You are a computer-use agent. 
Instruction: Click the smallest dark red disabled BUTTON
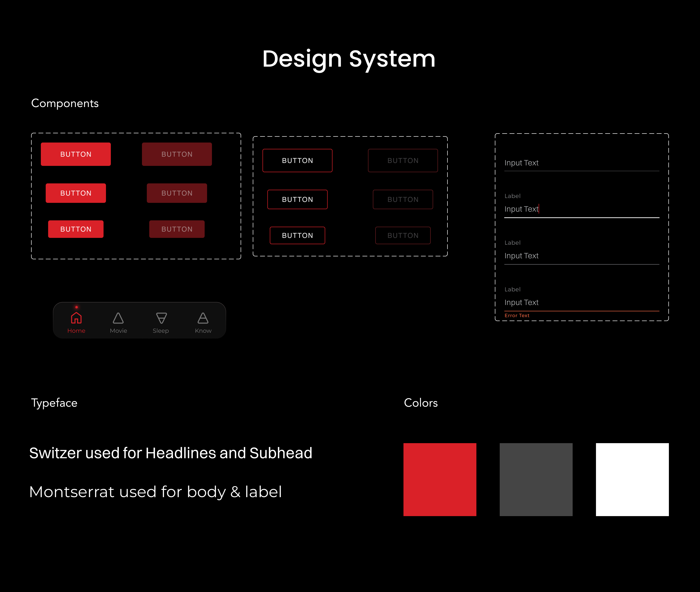point(177,229)
